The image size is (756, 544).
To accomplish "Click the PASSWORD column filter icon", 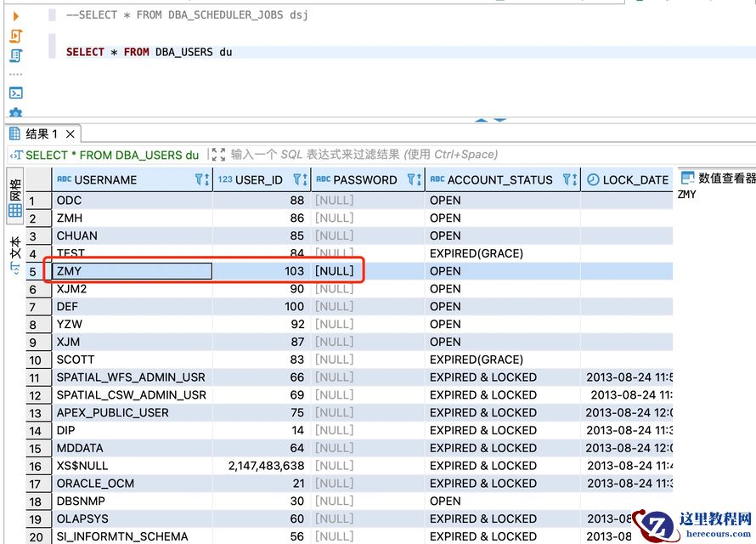I will 410,179.
